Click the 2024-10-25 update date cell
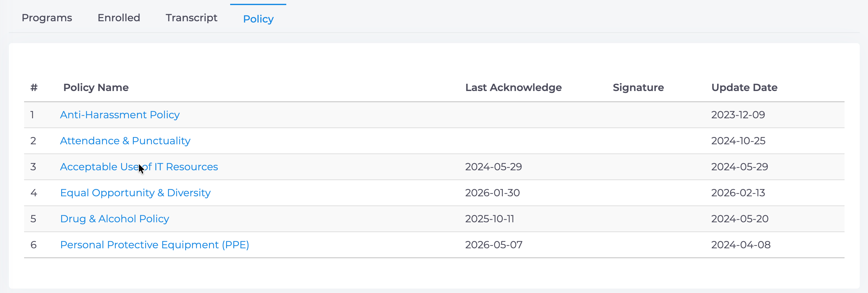 738,141
